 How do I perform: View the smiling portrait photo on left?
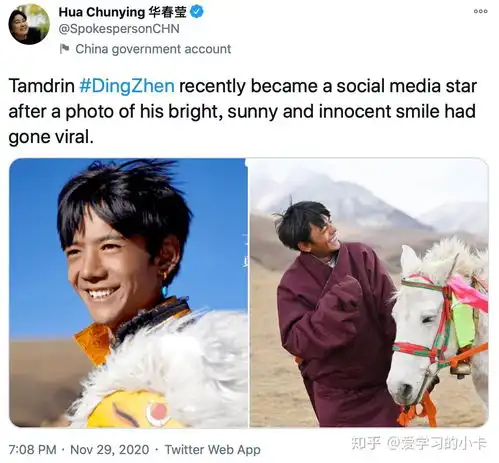[129, 292]
